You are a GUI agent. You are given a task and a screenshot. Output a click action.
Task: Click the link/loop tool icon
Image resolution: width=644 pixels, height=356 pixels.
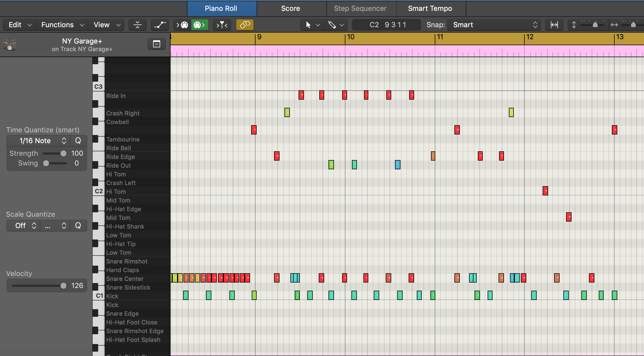[x=244, y=24]
